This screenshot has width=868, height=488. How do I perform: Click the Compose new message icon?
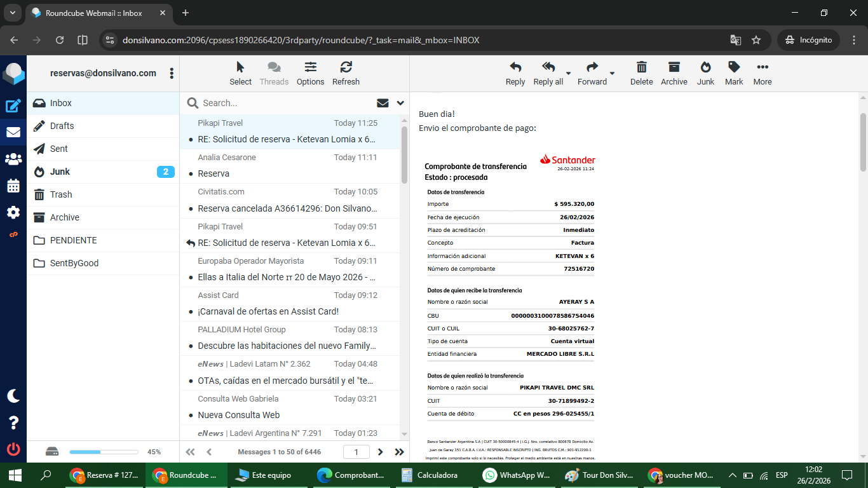click(13, 106)
